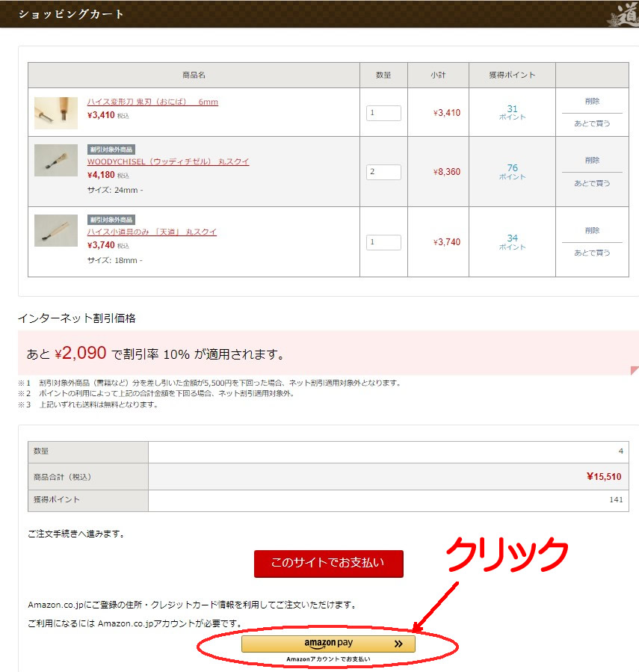Image resolution: width=639 pixels, height=672 pixels.
Task: Save third item using あとで買う
Action: coord(592,253)
